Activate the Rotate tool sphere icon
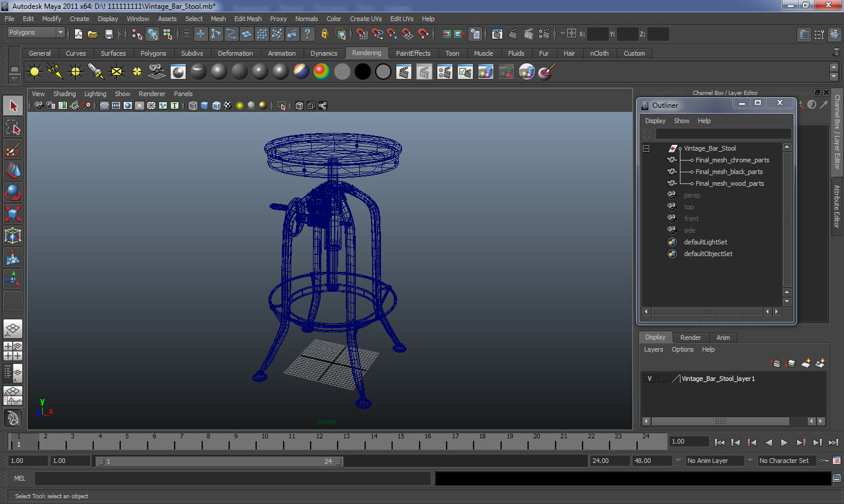Viewport: 844px width, 504px height. 13,192
